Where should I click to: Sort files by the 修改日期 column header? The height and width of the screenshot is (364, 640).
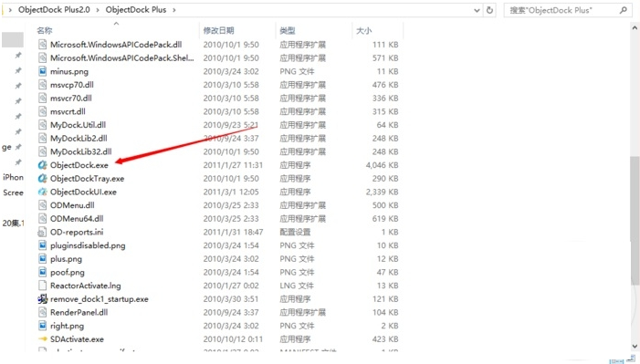click(219, 30)
